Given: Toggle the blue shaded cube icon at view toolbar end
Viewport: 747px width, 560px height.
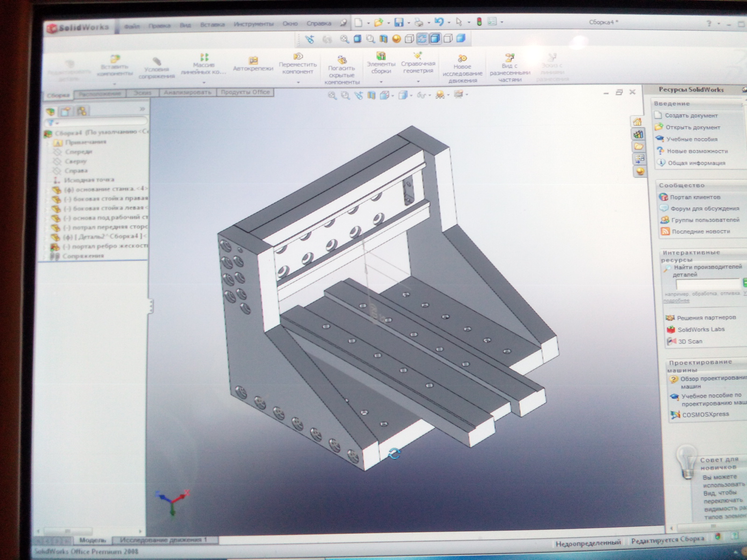Looking at the screenshot, I should tap(461, 38).
